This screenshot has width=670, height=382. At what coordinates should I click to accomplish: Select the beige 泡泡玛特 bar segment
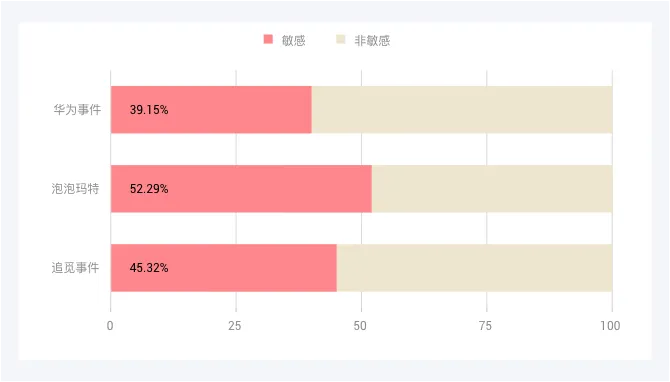coord(492,189)
